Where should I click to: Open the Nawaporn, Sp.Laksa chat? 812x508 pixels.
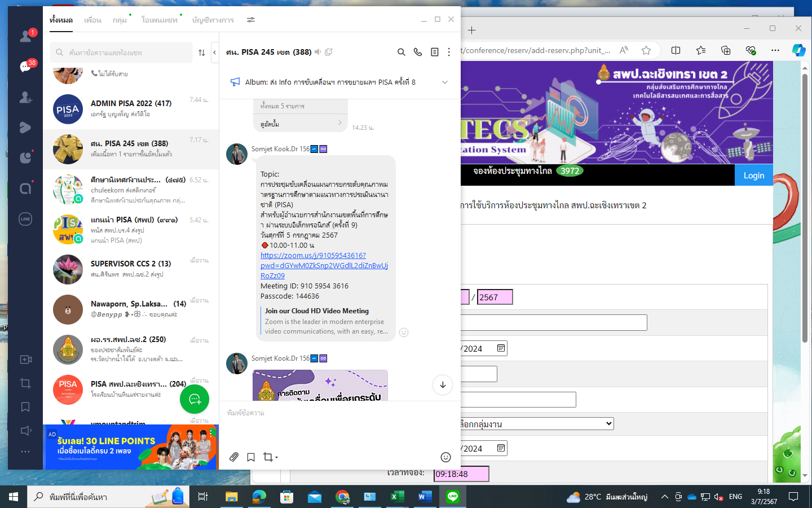tap(131, 309)
